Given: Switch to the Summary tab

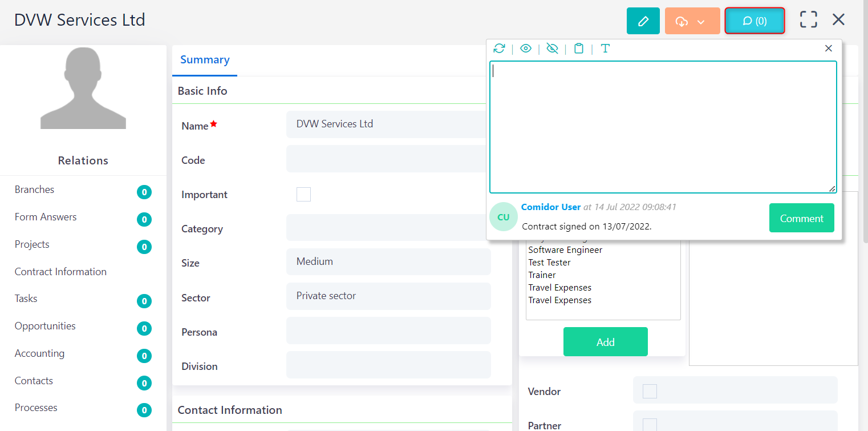Looking at the screenshot, I should [205, 60].
